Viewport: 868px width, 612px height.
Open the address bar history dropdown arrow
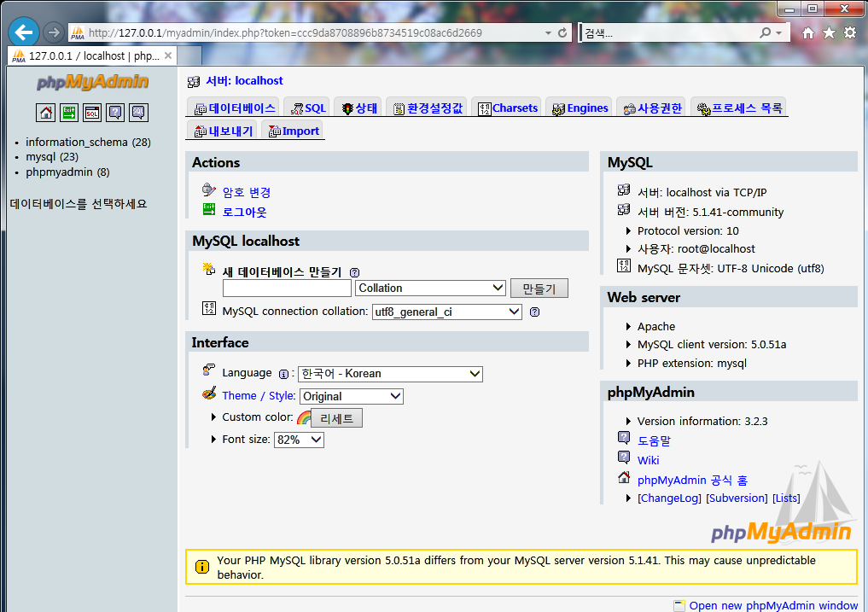pyautogui.click(x=548, y=32)
